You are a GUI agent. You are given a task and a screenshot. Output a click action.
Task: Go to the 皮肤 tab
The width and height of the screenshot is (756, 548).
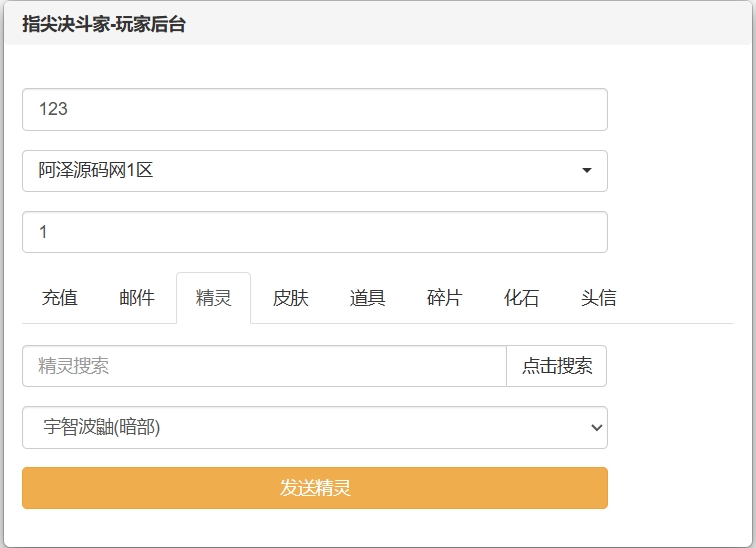[x=291, y=298]
